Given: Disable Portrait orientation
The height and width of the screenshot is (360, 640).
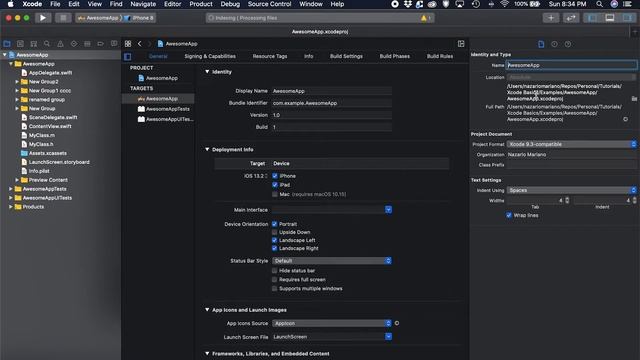Looking at the screenshot, I should (x=274, y=224).
